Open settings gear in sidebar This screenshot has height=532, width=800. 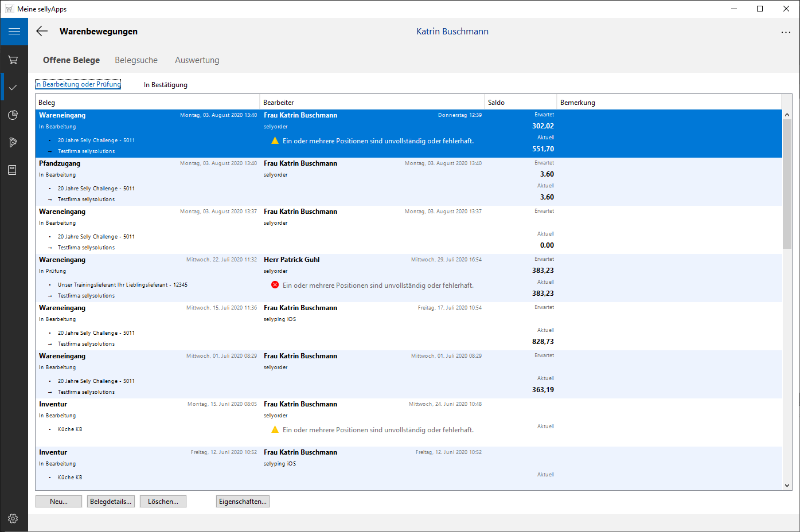point(13,518)
